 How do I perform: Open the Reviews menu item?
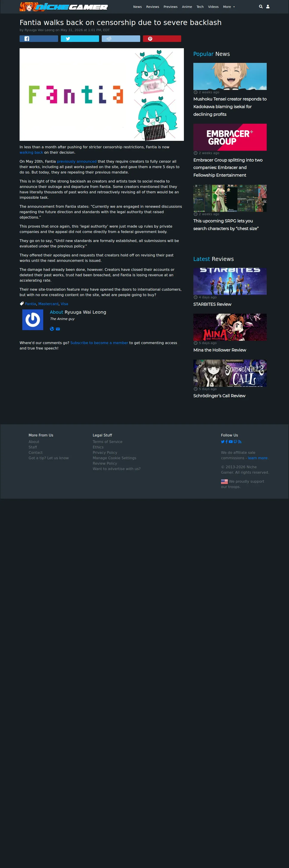click(152, 7)
